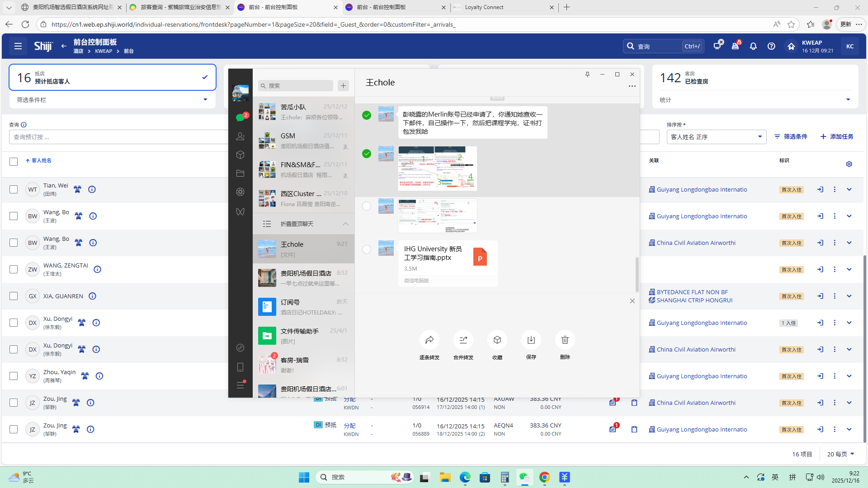Tick checkbox for XIA, GUANREN row
Screen dimensions: 868x488
pos(14,296)
